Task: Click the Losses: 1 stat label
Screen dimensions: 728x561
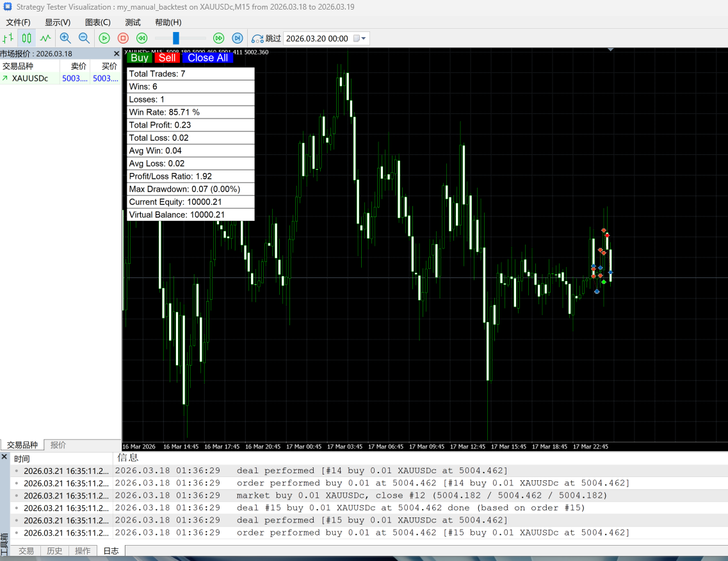Action: tap(190, 99)
